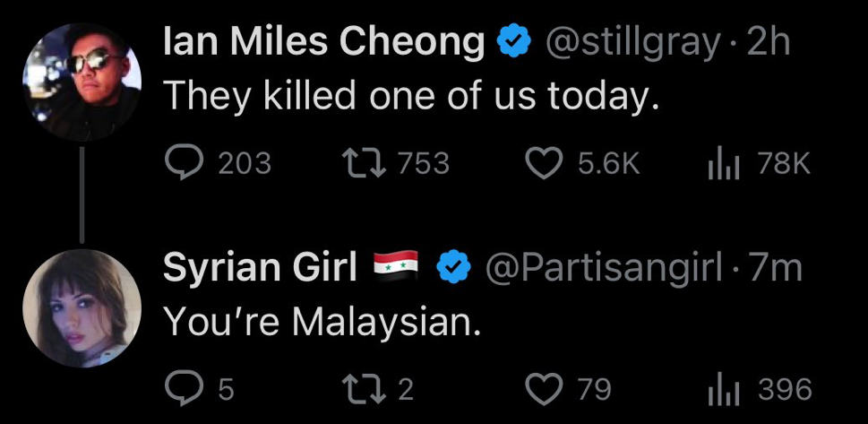Click the Ian Miles Cheong display name
The width and height of the screenshot is (868, 424).
coord(324,43)
